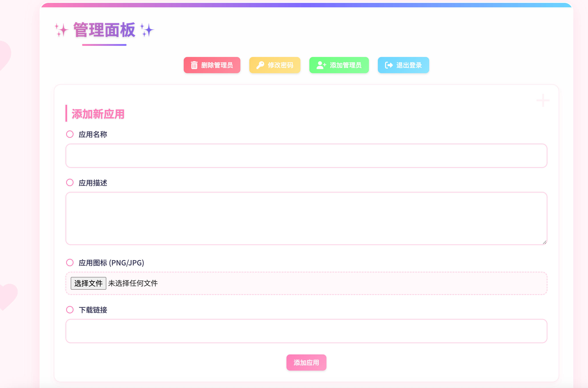Focus the 应用名称 input field
588x388 pixels.
tap(306, 156)
